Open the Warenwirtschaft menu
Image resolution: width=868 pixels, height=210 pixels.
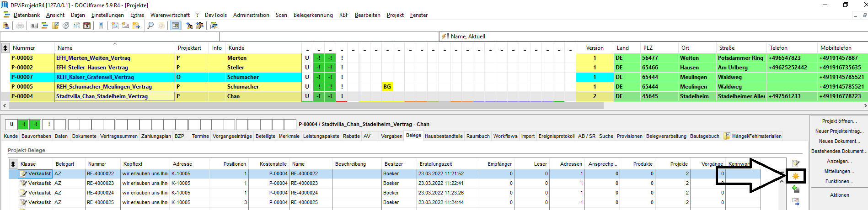tap(170, 15)
